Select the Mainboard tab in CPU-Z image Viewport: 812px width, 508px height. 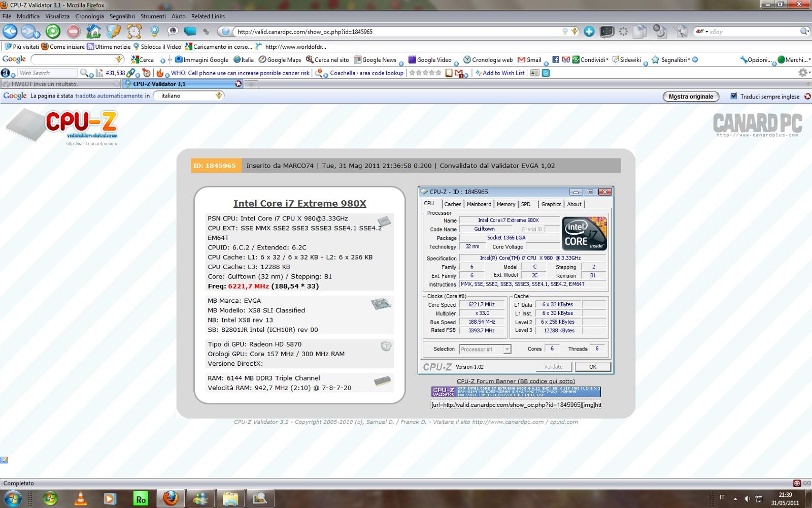tap(479, 204)
